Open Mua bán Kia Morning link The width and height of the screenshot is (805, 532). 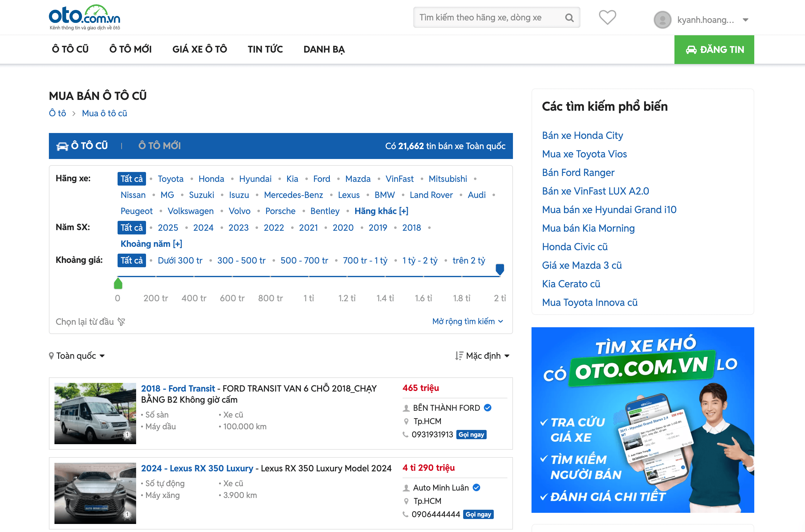[x=588, y=228]
